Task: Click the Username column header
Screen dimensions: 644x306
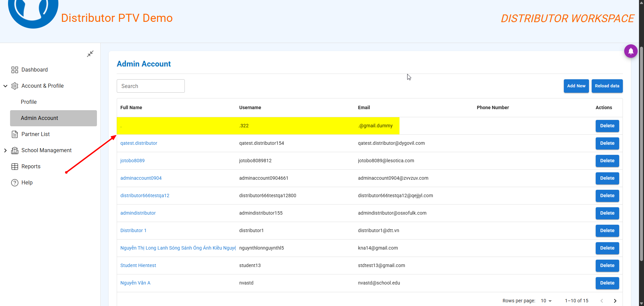Action: [250, 107]
